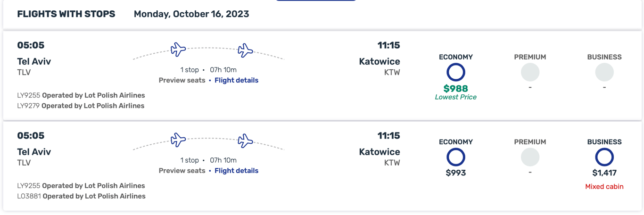This screenshot has width=644, height=215.
Task: Click disabled Premium circle on first flight
Action: 530,73
